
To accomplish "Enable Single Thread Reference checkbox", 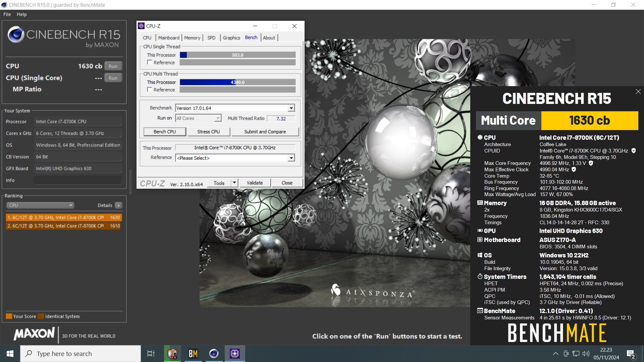I will click(150, 62).
